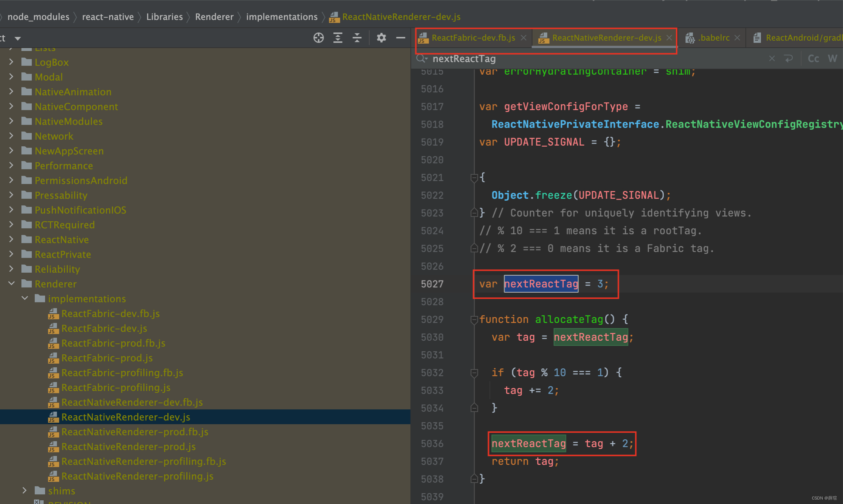Screen dimensions: 843x504
Task: Expand the Performance folder
Action: (x=11, y=165)
